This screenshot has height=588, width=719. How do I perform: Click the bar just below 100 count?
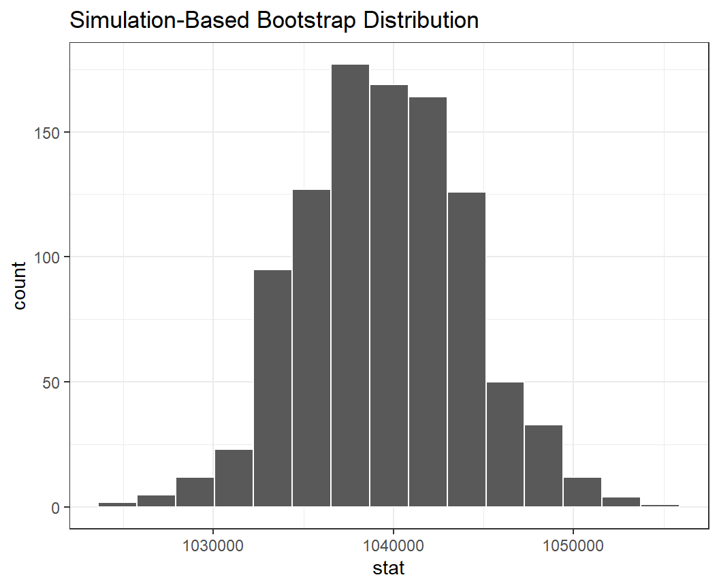click(x=272, y=388)
